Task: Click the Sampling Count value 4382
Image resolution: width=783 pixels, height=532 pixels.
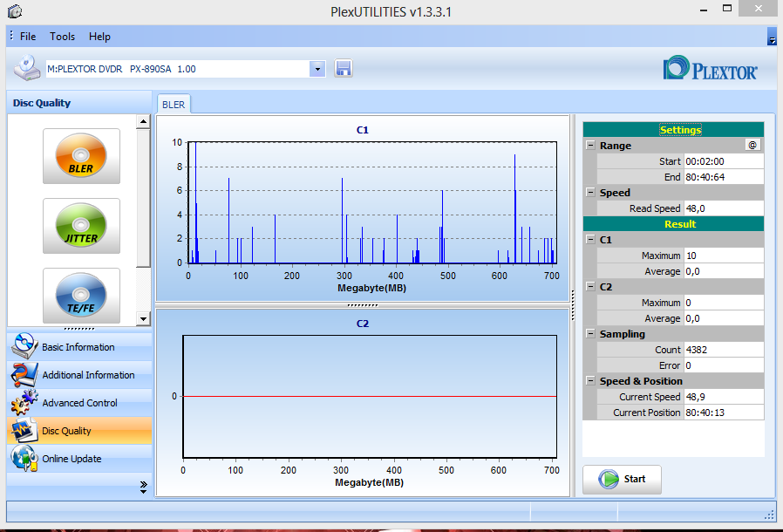Action: [724, 350]
